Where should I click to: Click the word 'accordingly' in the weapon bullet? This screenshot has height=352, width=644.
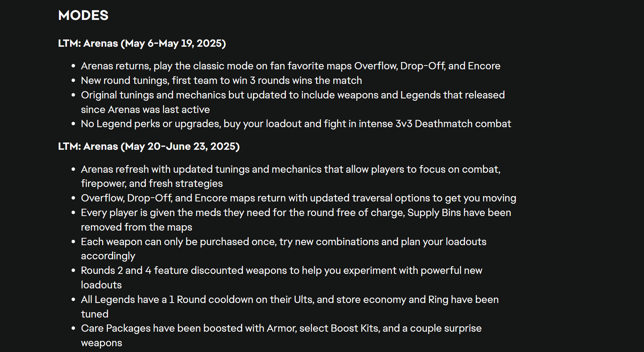pos(108,256)
